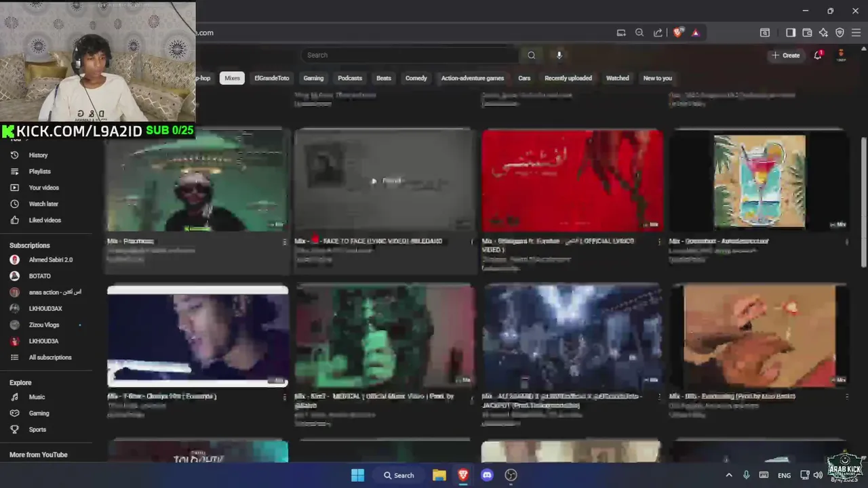Open File Explorer from the taskbar
This screenshot has width=868, height=488.
[x=439, y=475]
